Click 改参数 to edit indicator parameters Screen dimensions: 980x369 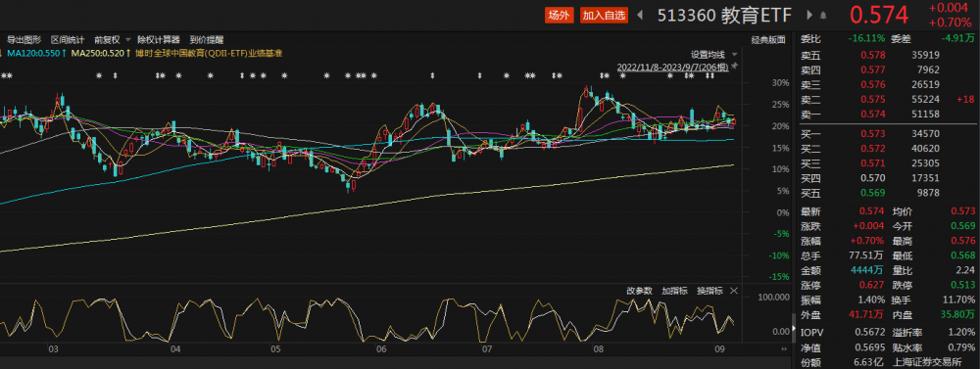click(639, 291)
